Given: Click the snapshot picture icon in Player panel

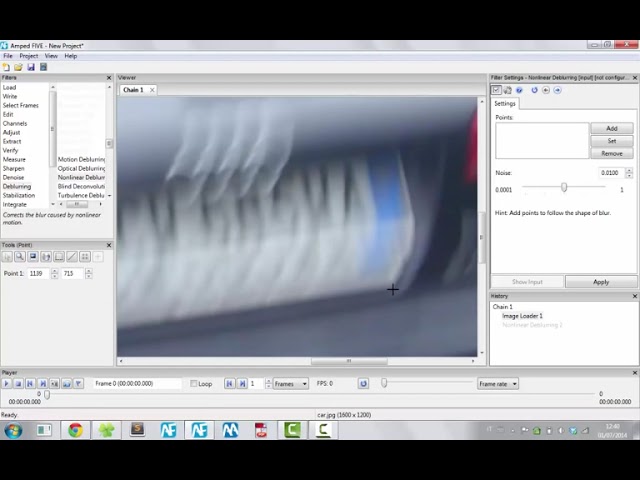Looking at the screenshot, I should [x=67, y=384].
